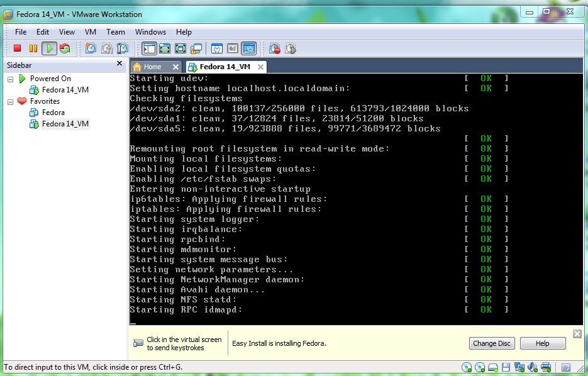Open the VM menu
588x376 pixels.
(91, 32)
